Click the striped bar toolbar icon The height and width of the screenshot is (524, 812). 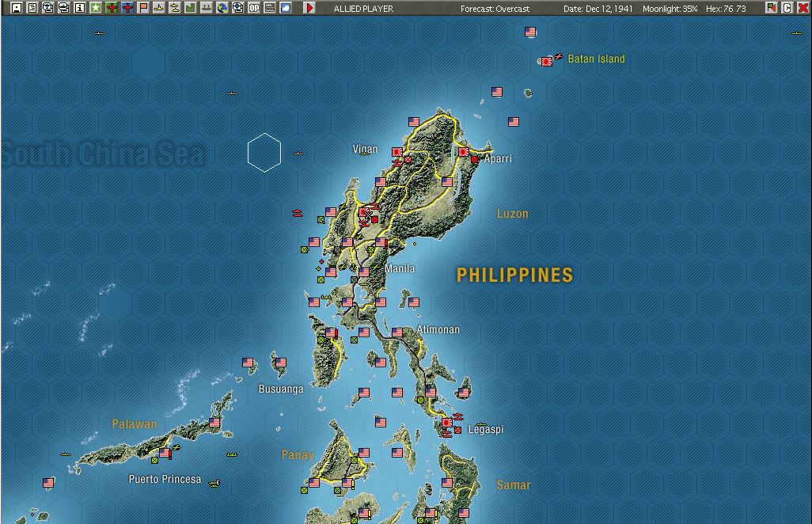pos(270,8)
